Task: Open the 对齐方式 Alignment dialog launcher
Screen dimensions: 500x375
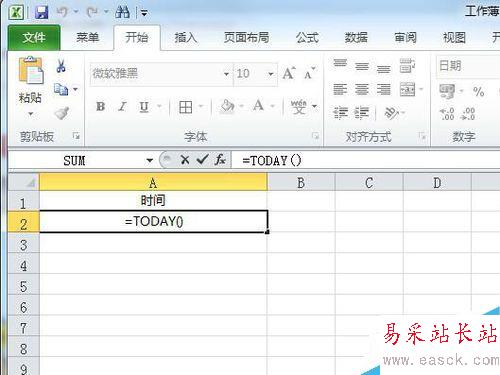Action: [x=423, y=136]
